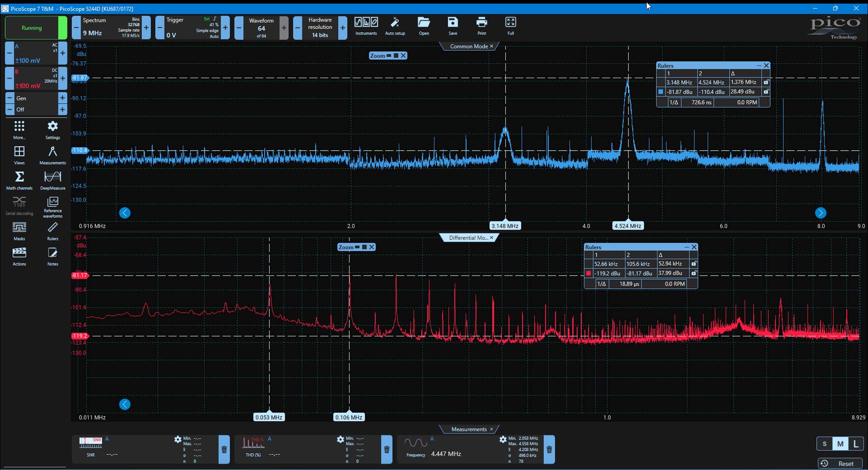Increase channel A voltage range

coord(62,53)
